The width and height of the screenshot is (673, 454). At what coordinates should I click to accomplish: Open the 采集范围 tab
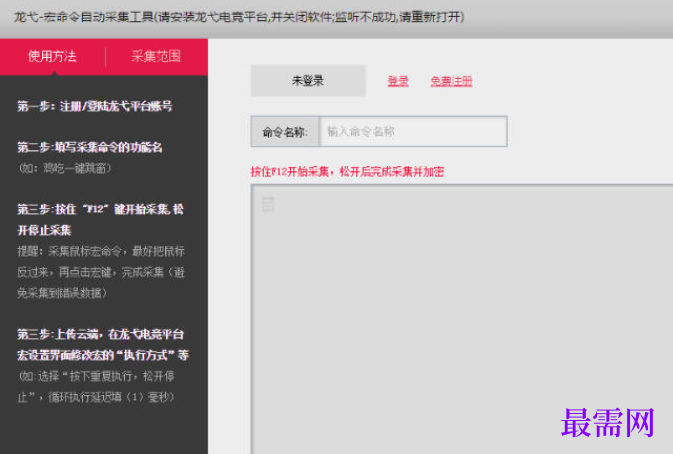(x=156, y=56)
